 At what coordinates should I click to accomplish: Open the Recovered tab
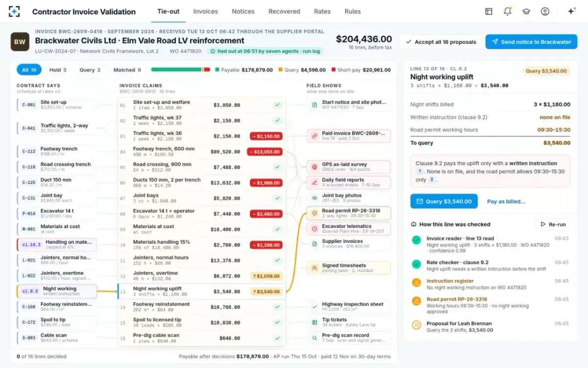pos(284,11)
